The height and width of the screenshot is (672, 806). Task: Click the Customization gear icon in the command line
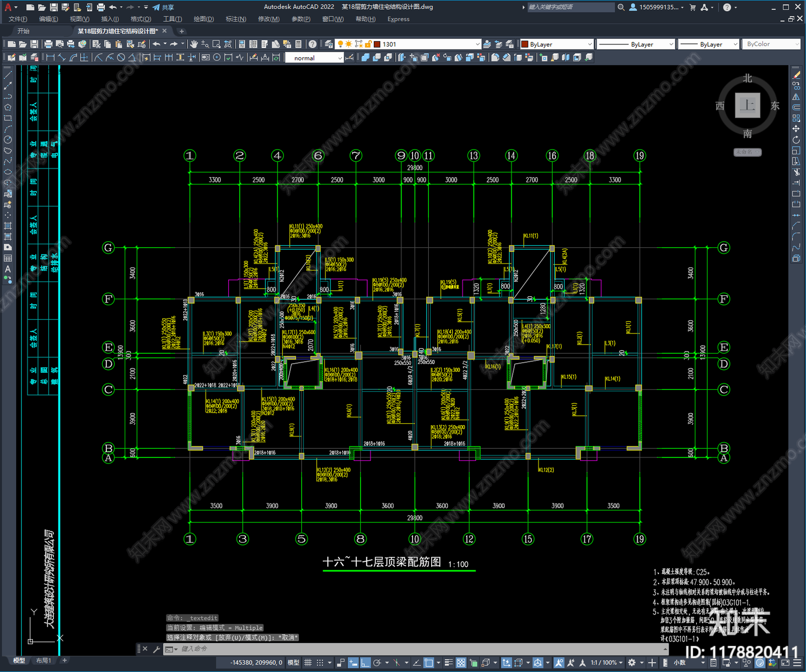point(157,649)
